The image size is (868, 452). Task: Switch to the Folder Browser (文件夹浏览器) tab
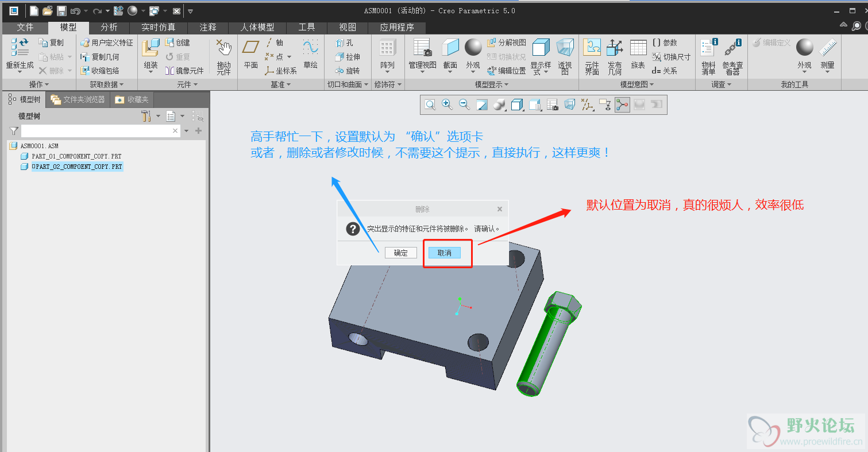[x=78, y=99]
